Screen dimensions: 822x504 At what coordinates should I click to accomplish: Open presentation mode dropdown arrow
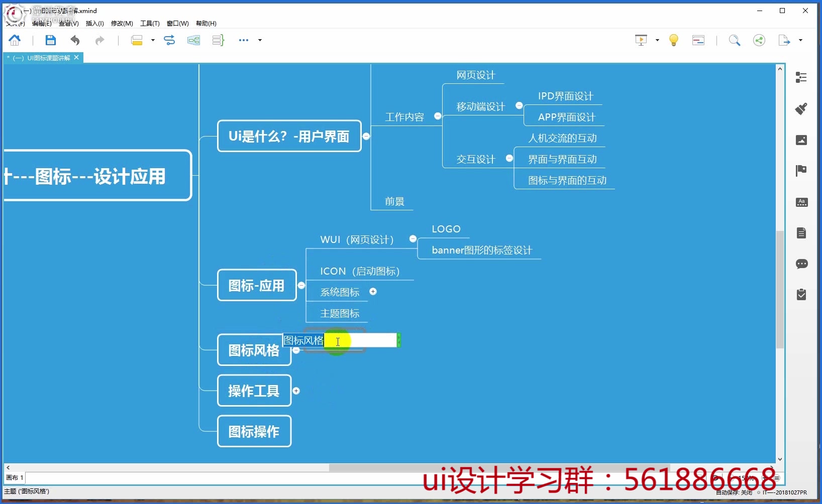(x=657, y=40)
